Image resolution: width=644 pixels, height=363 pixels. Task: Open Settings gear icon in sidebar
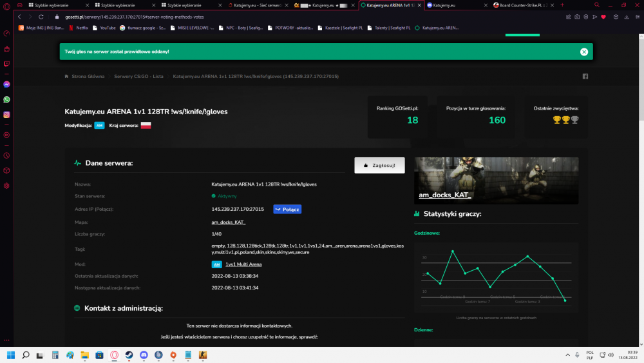click(6, 186)
